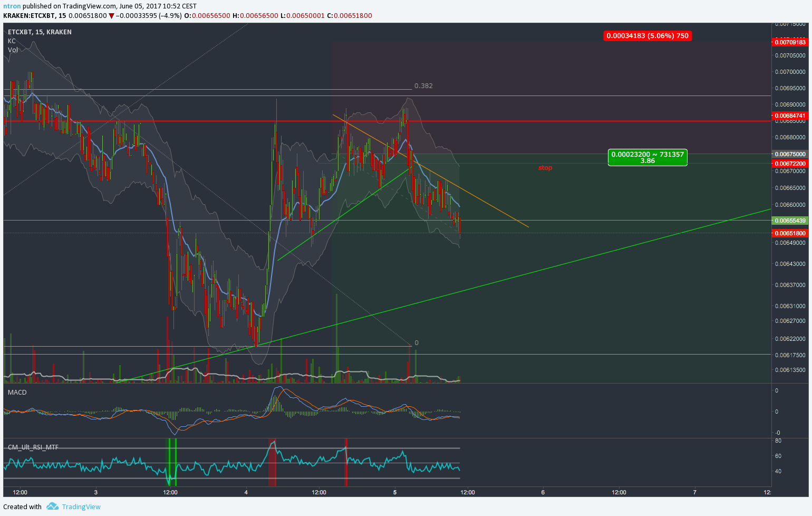812x516 pixels.
Task: Click the TradingView link at bottom
Action: (x=81, y=507)
